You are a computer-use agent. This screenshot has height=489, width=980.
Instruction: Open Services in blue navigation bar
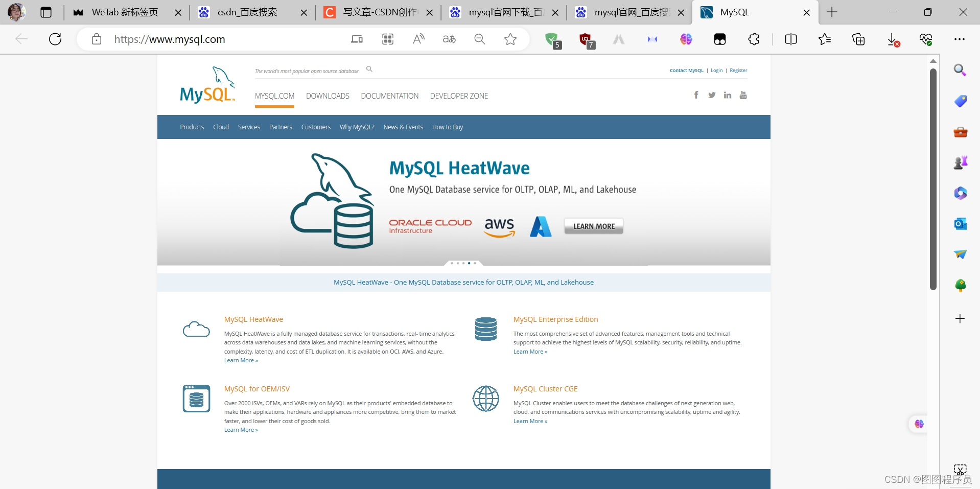click(249, 127)
